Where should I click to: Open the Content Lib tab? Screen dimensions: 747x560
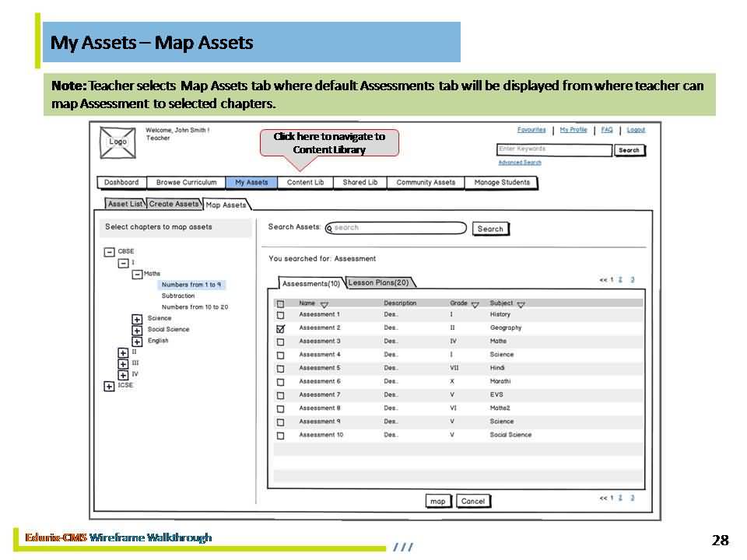tap(305, 183)
